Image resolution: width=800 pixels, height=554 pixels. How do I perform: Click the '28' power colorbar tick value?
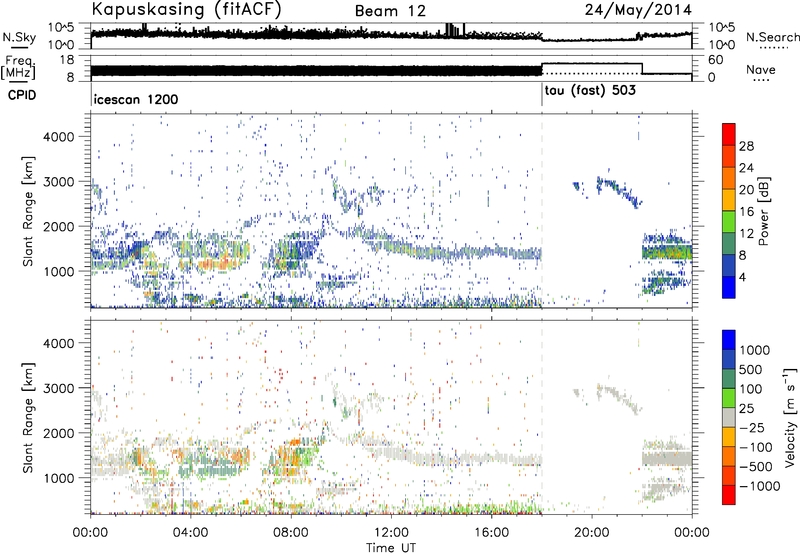coord(746,146)
